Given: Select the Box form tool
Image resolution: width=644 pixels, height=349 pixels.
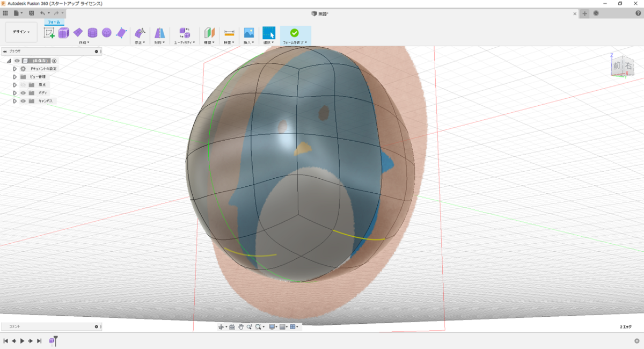Looking at the screenshot, I should (x=64, y=33).
